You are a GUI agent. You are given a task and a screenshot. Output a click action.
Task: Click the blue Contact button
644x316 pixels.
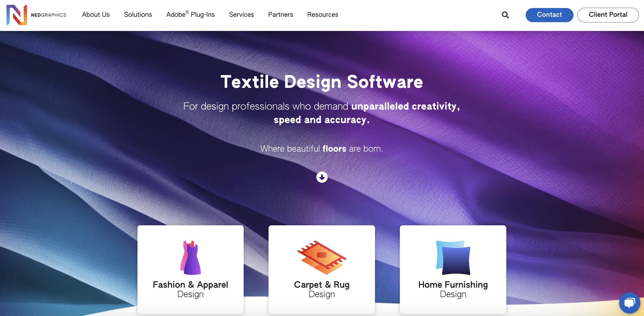point(549,15)
